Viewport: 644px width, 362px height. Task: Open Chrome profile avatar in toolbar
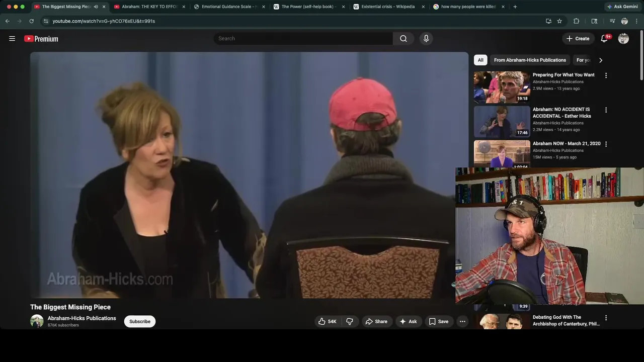(x=624, y=21)
